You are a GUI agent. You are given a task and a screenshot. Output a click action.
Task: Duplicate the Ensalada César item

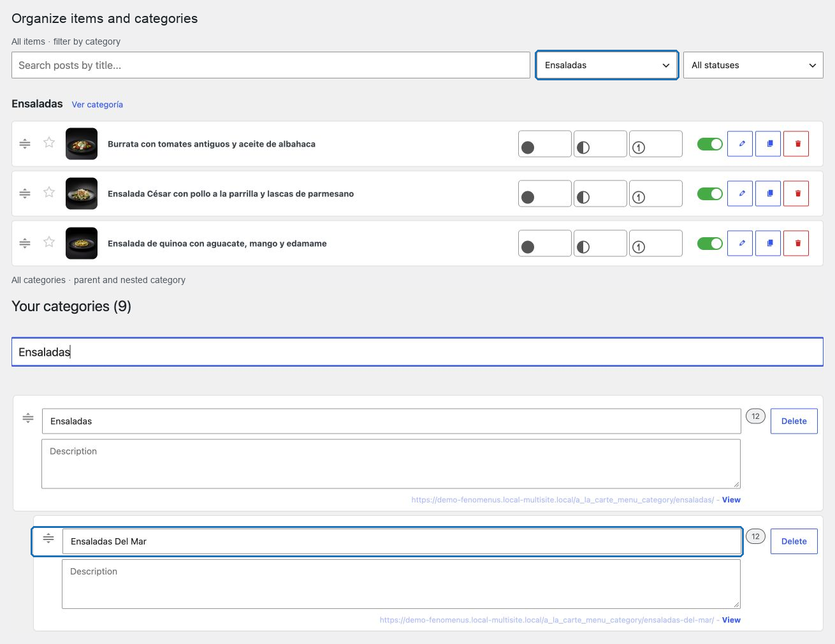[768, 194]
